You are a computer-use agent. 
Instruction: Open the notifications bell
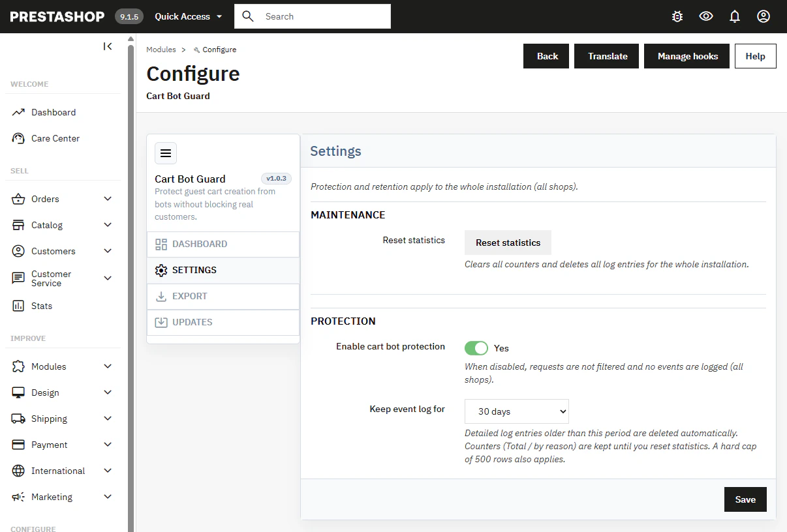click(x=735, y=16)
